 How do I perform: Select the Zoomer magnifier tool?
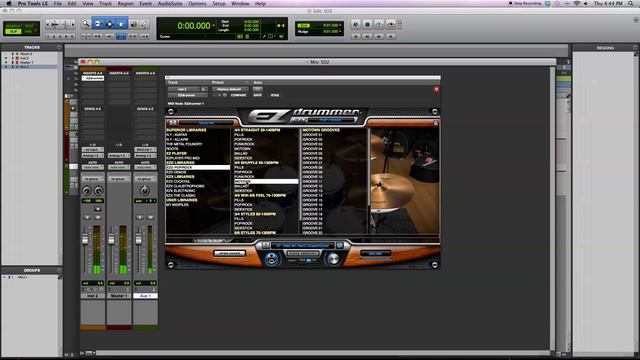click(x=86, y=24)
